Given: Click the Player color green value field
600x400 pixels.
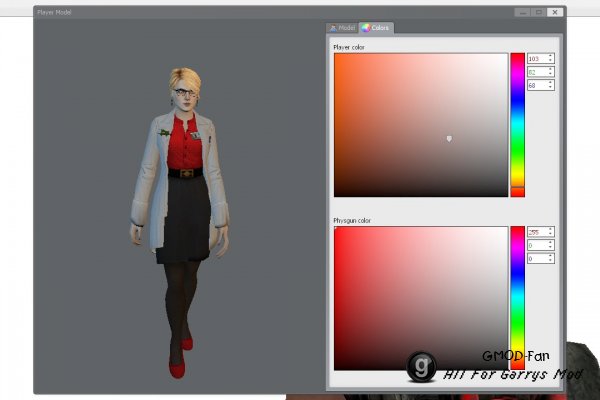Looking at the screenshot, I should coord(537,72).
